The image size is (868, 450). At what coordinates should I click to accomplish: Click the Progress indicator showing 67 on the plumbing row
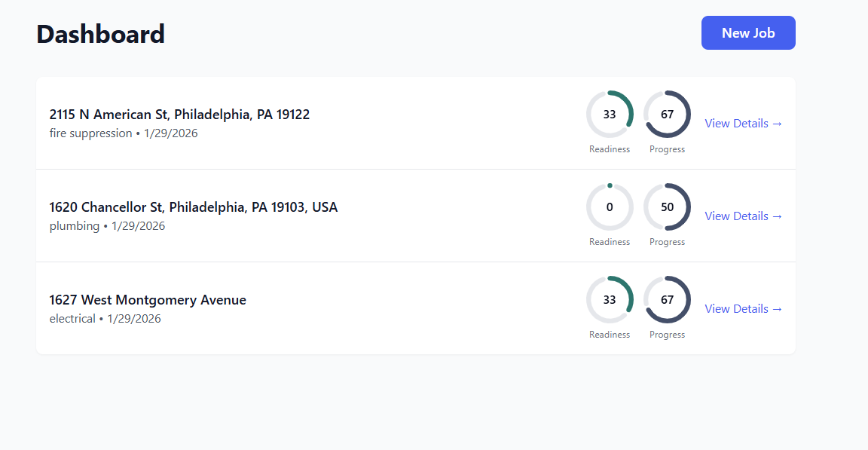(x=668, y=207)
